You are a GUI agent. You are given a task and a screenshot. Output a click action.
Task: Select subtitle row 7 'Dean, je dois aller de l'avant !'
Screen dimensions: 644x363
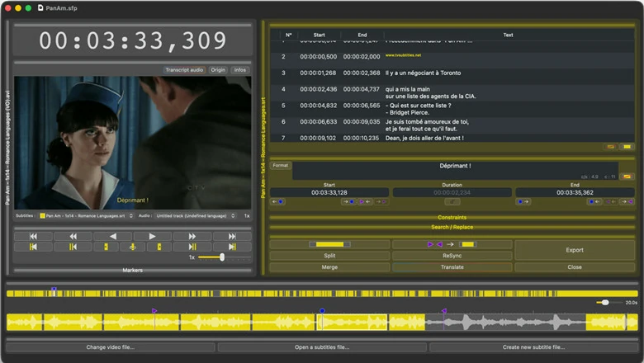452,139
